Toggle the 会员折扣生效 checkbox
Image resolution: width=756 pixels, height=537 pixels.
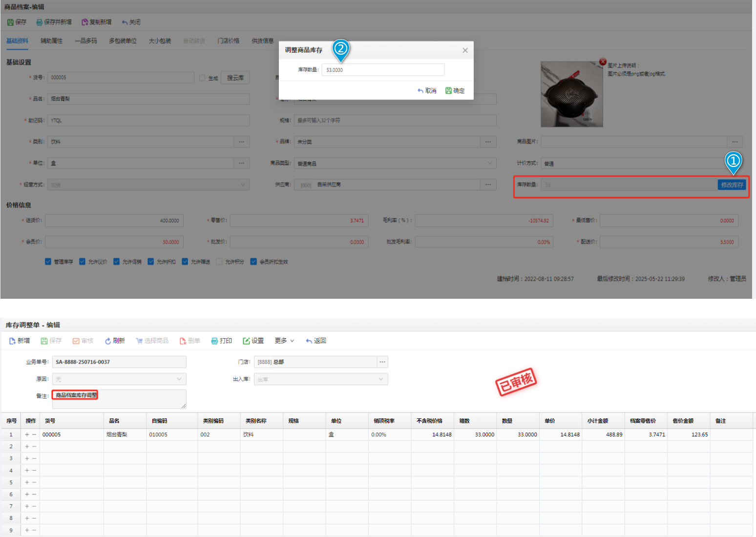pos(253,262)
